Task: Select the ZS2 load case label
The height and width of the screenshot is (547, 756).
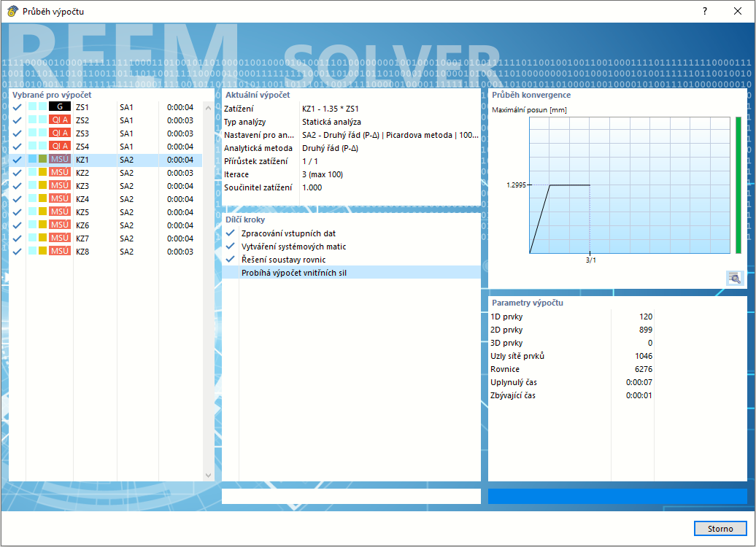Action: [x=82, y=120]
